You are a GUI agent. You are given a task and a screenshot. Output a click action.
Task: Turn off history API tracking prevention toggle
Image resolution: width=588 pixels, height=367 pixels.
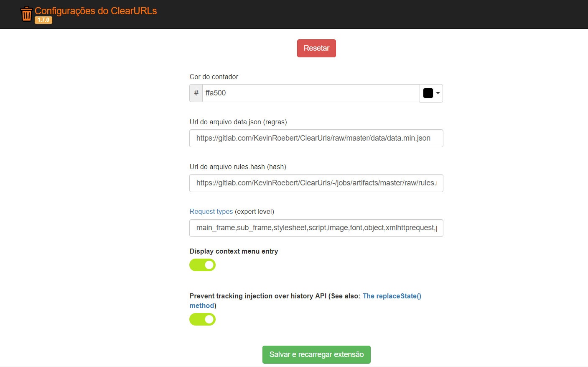pyautogui.click(x=203, y=319)
